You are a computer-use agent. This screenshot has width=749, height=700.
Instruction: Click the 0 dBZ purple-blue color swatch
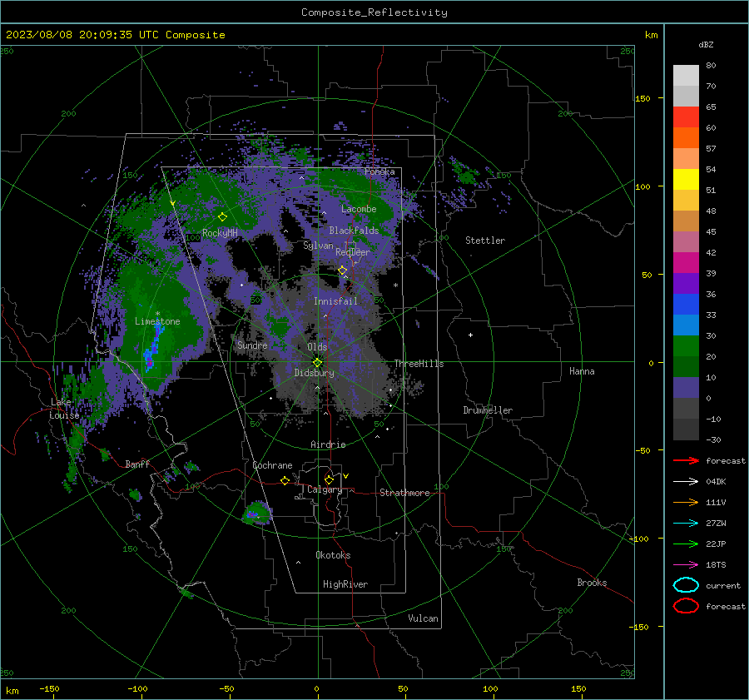pyautogui.click(x=686, y=388)
